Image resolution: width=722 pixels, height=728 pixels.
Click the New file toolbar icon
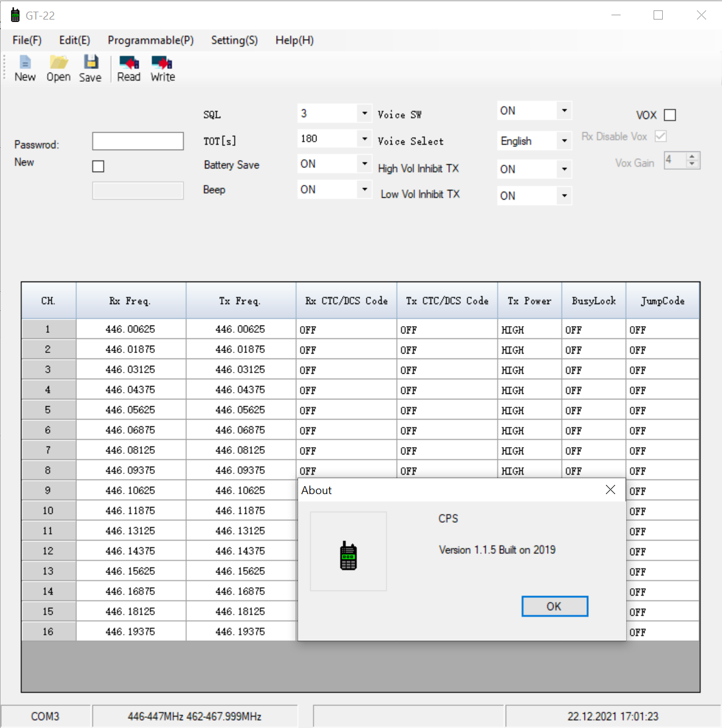pos(25,69)
